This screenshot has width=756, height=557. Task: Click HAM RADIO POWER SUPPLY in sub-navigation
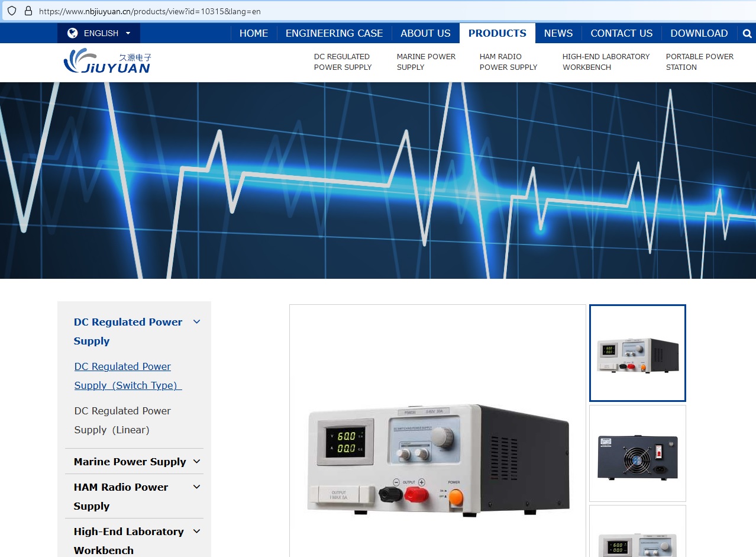(509, 62)
